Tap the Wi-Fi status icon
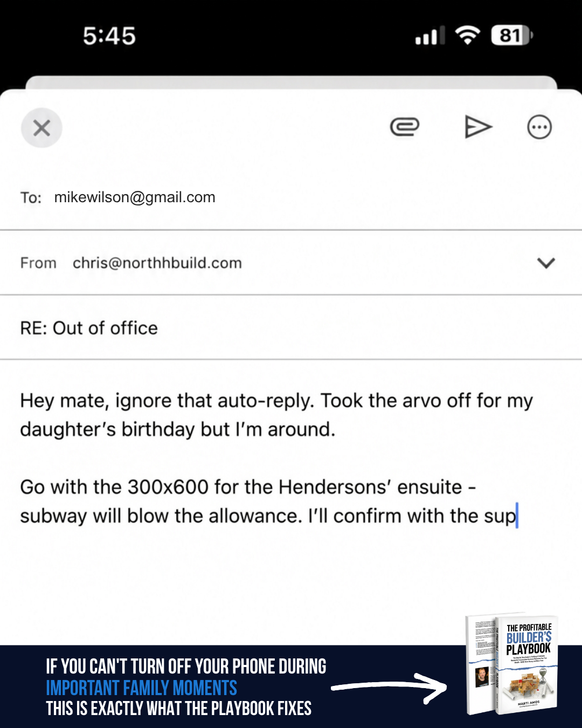Viewport: 582px width, 728px height. (468, 36)
